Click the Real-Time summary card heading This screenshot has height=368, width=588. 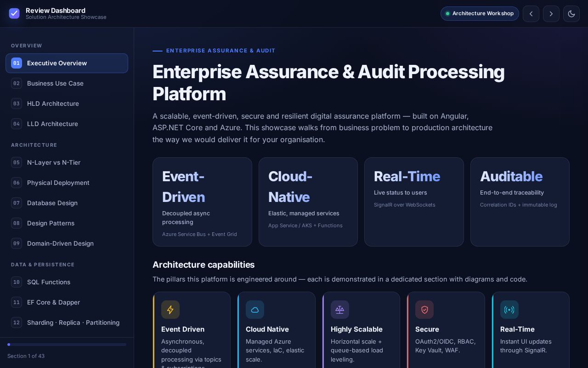[407, 176]
